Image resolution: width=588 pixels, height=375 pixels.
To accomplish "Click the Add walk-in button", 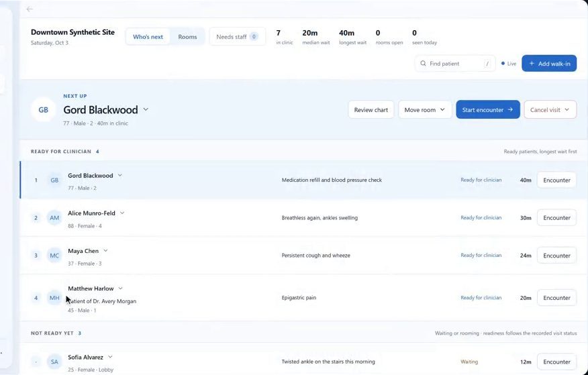I will click(x=549, y=64).
